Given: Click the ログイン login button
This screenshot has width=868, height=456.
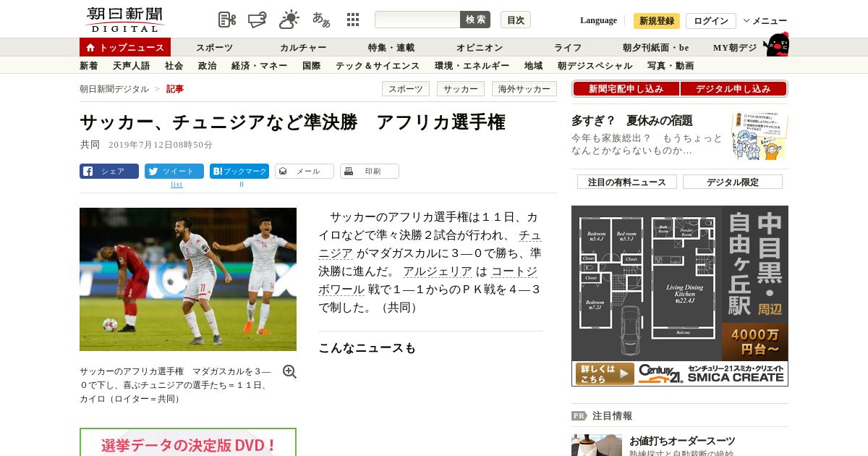Looking at the screenshot, I should (x=711, y=21).
